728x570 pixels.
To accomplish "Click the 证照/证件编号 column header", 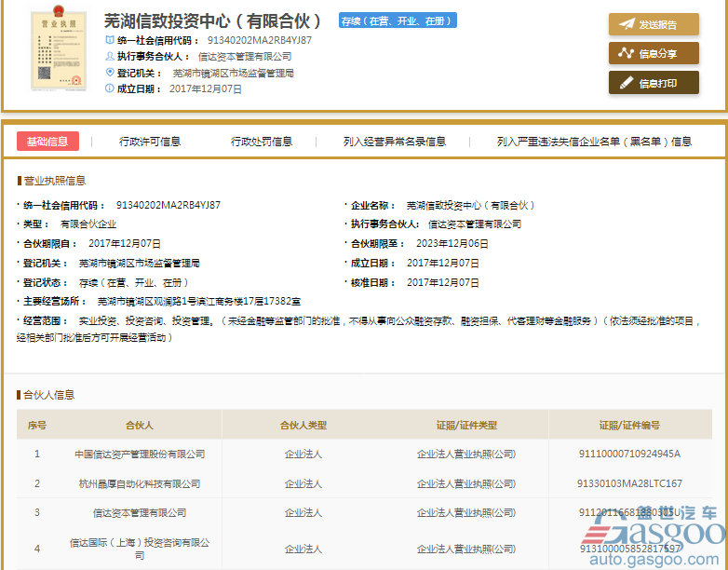I will [629, 425].
